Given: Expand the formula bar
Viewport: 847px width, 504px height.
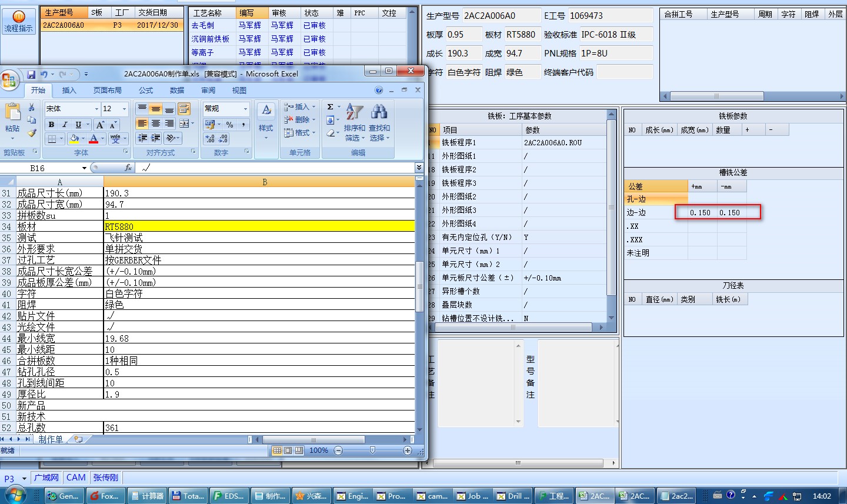Looking at the screenshot, I should click(419, 168).
